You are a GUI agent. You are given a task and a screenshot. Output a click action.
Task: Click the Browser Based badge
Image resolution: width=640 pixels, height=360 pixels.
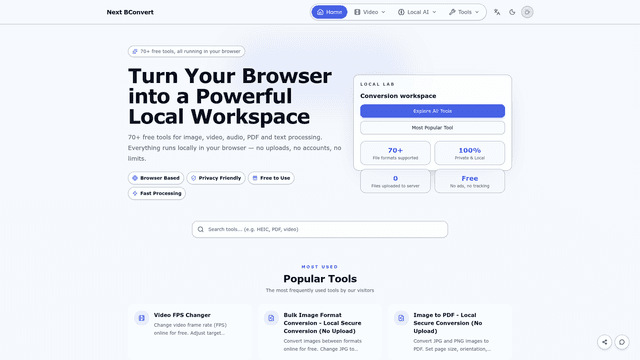(156, 178)
